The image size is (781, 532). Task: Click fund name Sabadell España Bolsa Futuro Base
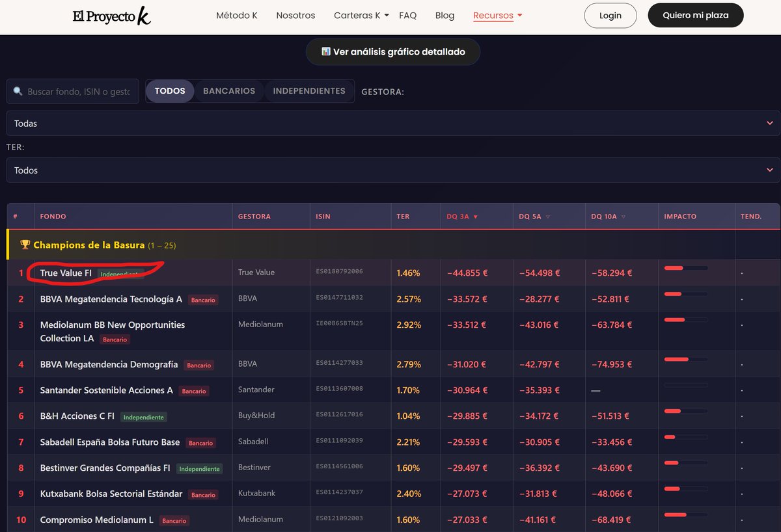[x=110, y=442]
